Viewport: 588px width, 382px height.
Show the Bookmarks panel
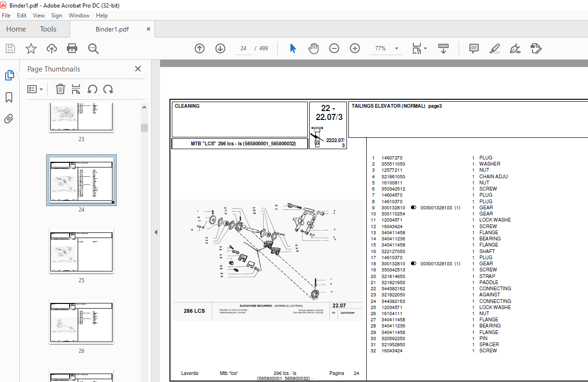click(x=9, y=97)
